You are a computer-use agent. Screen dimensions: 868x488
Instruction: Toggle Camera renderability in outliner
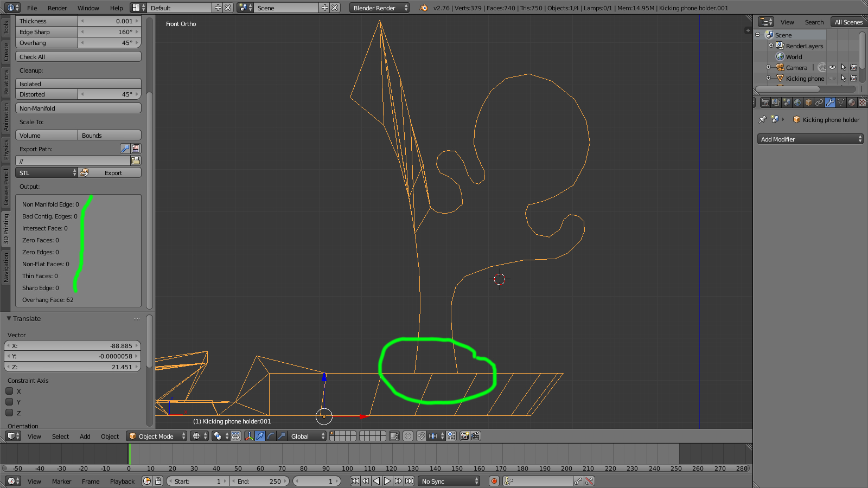[853, 67]
